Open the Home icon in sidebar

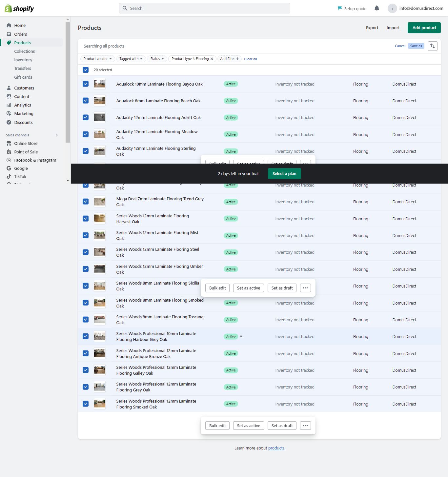point(9,26)
